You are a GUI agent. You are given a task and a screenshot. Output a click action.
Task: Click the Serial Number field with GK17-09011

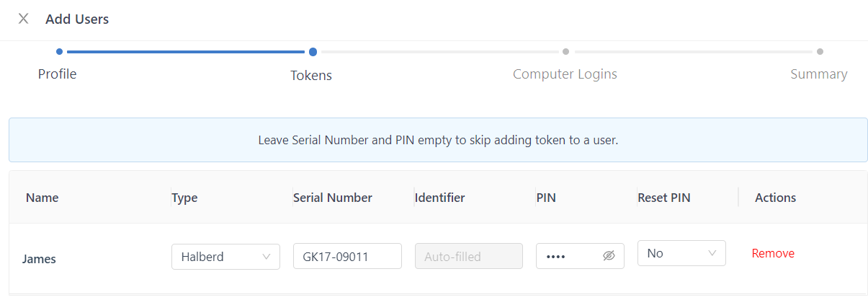pos(347,256)
